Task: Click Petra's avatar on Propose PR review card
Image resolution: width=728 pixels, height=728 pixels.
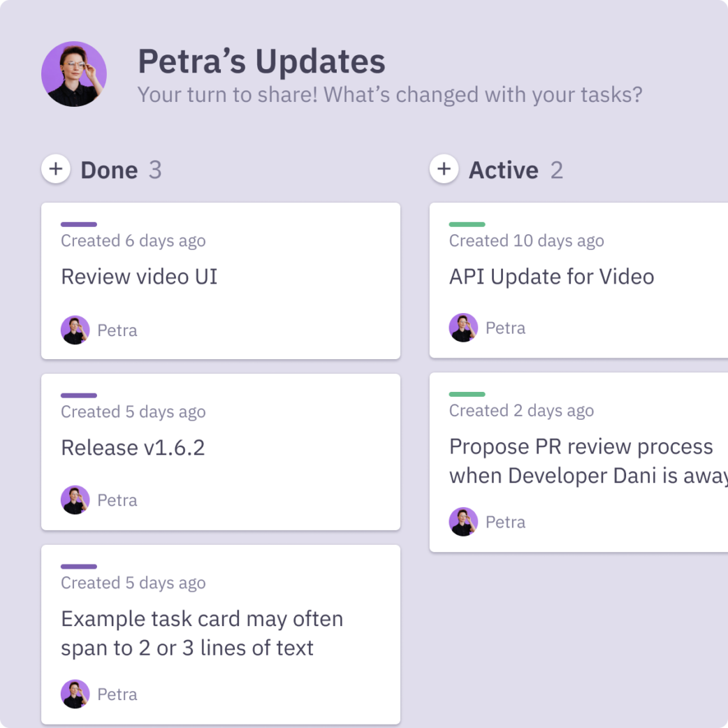Action: [463, 522]
